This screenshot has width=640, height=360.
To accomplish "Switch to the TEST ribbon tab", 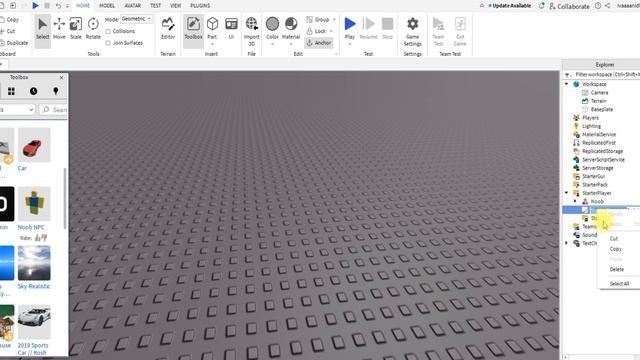I will click(x=156, y=6).
